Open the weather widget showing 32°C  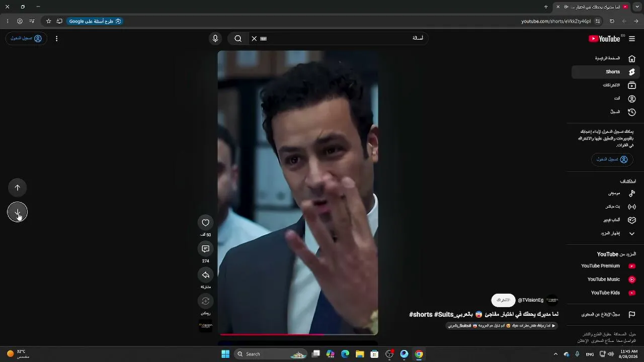18,354
